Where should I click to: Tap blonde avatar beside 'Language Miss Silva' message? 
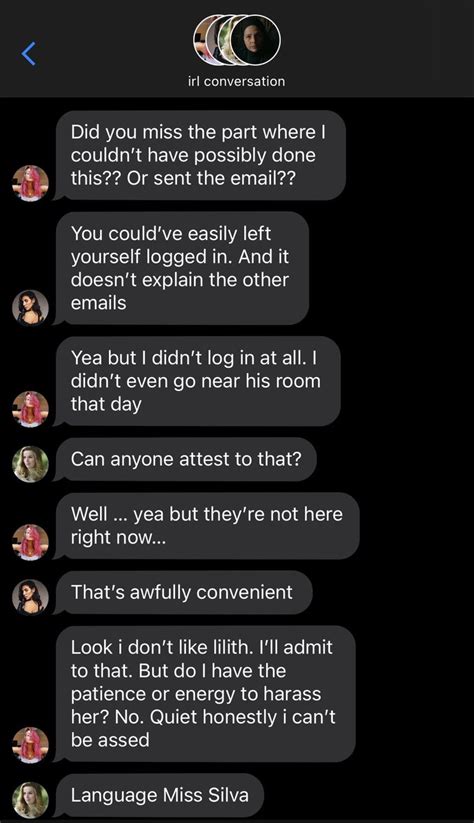(30, 800)
